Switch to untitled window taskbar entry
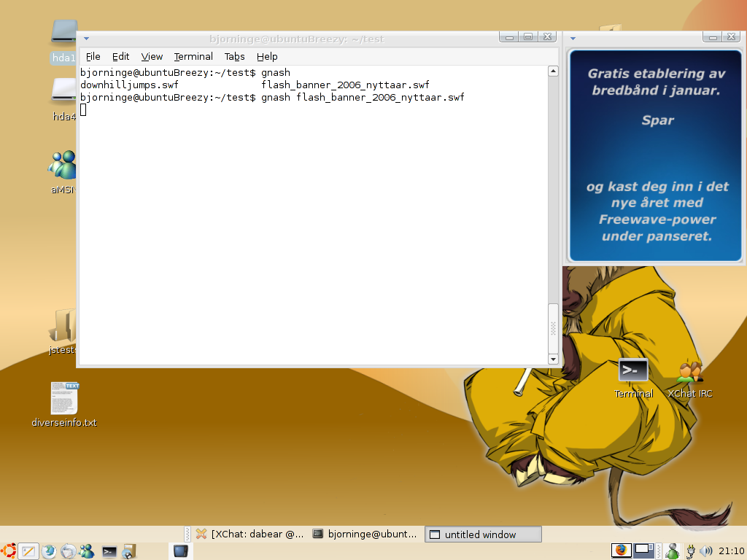The width and height of the screenshot is (747, 560). click(x=483, y=534)
